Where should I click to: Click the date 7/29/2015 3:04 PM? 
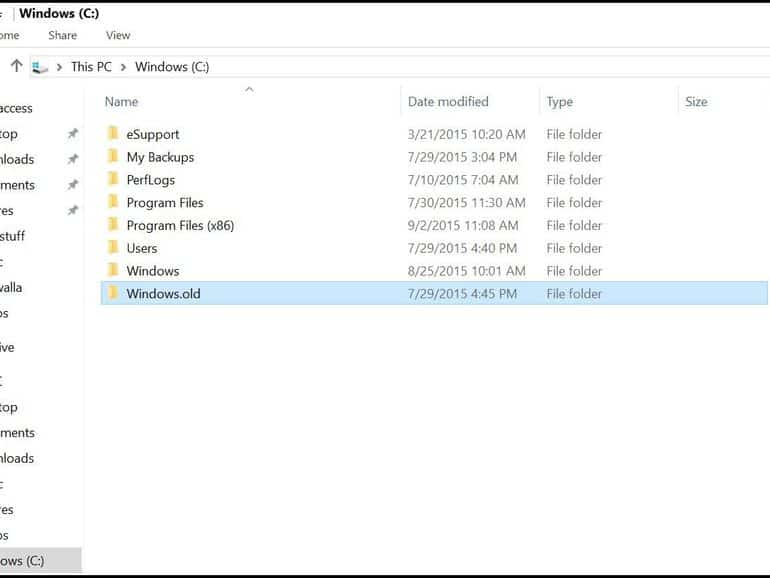pyautogui.click(x=462, y=157)
